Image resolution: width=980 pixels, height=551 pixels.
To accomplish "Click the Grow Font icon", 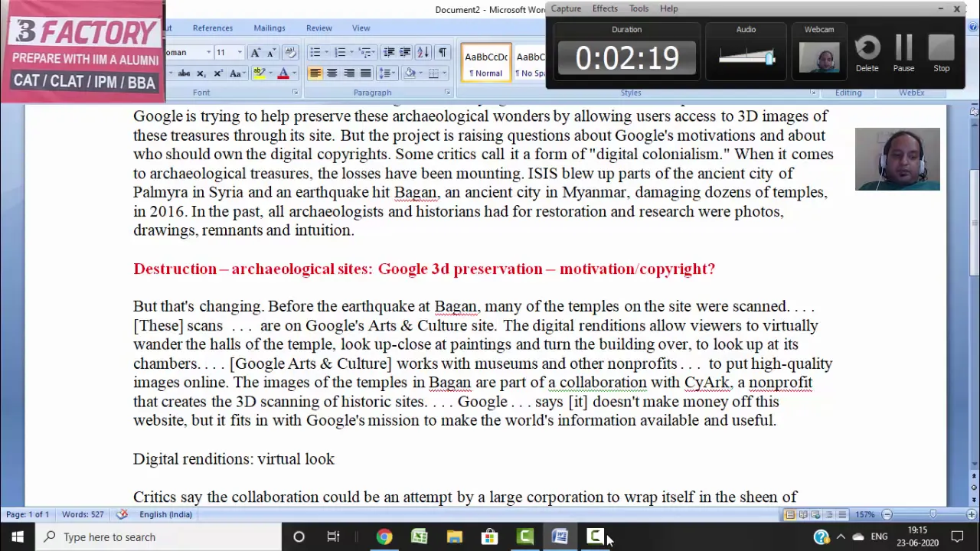I will (x=255, y=52).
